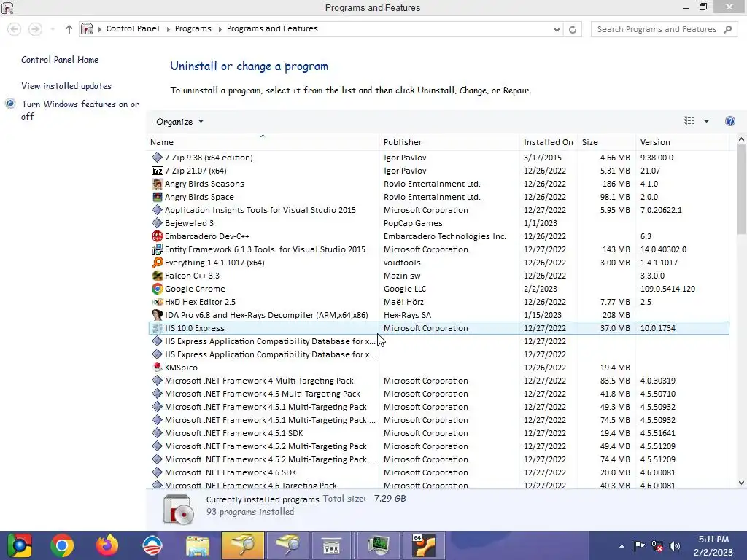Open File Explorer from the taskbar
This screenshot has width=747, height=560.
pyautogui.click(x=197, y=546)
